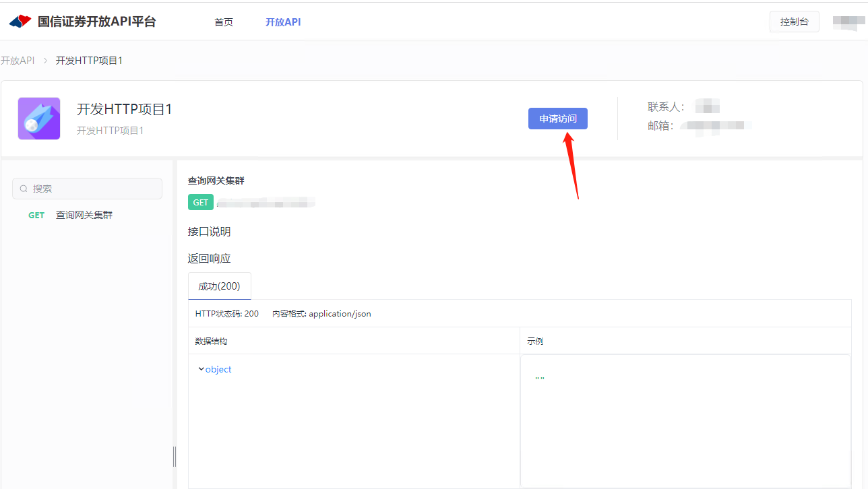The image size is (868, 489).
Task: Go to 首页 in top navigation
Action: click(x=224, y=22)
